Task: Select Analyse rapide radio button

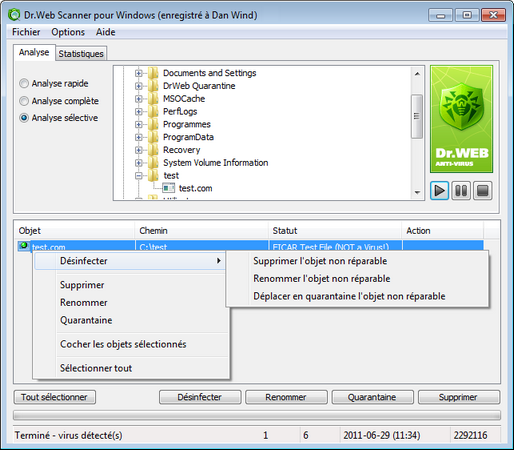Action: coord(24,83)
